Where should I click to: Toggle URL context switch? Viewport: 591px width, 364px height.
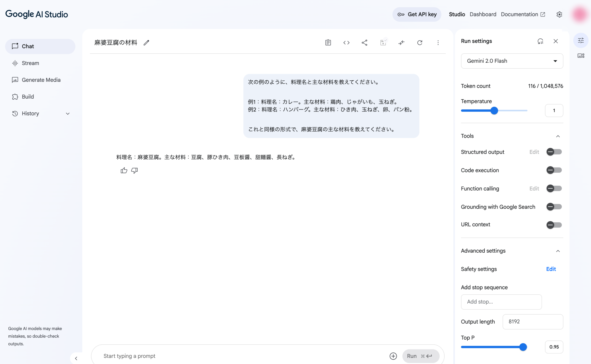[554, 225]
